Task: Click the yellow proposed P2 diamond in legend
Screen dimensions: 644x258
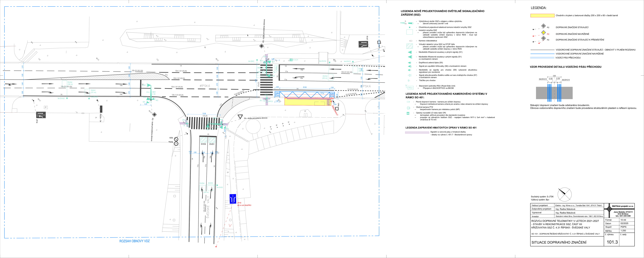Action: (x=544, y=32)
